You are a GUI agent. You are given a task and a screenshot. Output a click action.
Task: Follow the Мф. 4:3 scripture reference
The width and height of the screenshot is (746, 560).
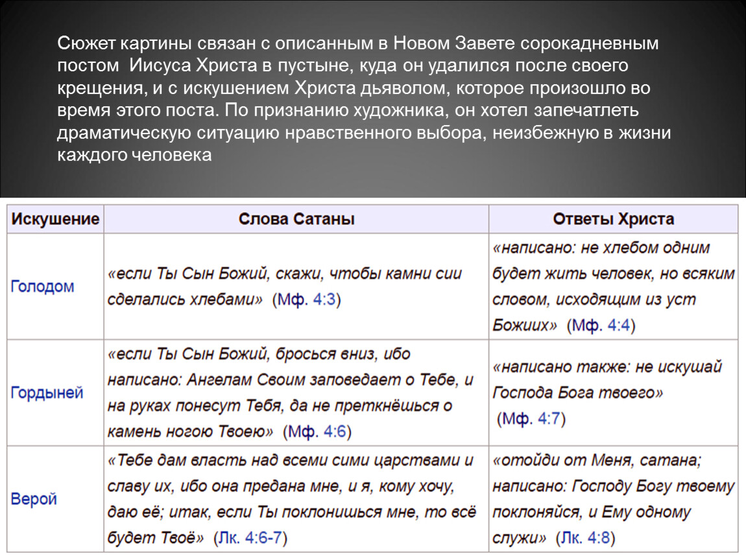[x=306, y=299]
